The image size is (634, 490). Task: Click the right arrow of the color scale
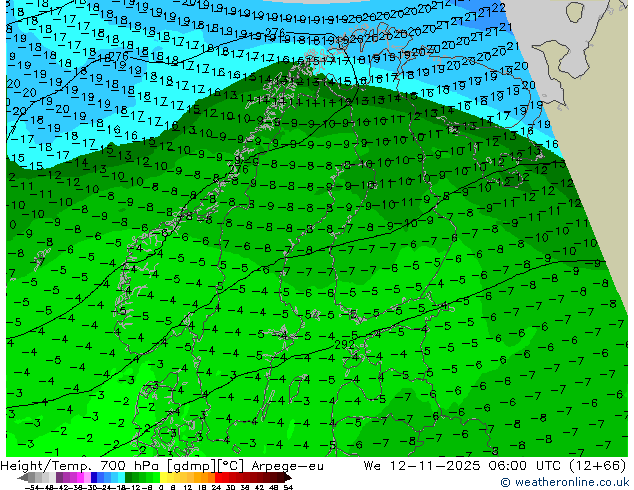click(x=288, y=478)
